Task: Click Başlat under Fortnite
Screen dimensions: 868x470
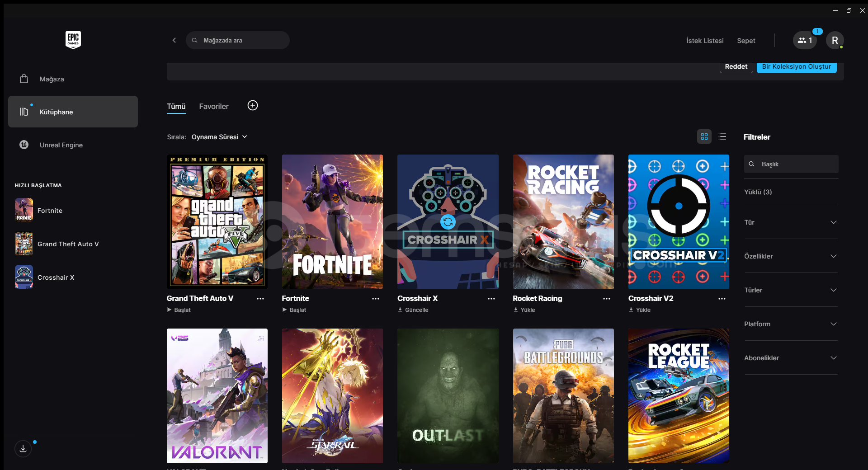Action: 294,310
